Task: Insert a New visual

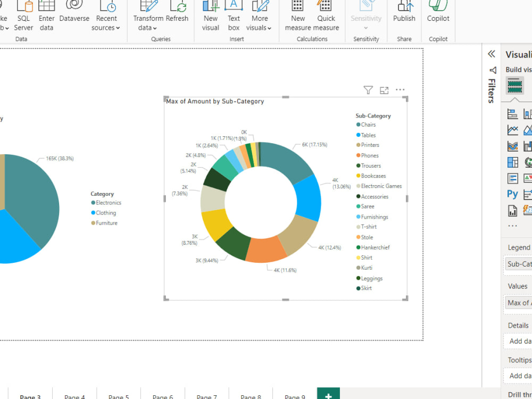Action: coord(210,16)
